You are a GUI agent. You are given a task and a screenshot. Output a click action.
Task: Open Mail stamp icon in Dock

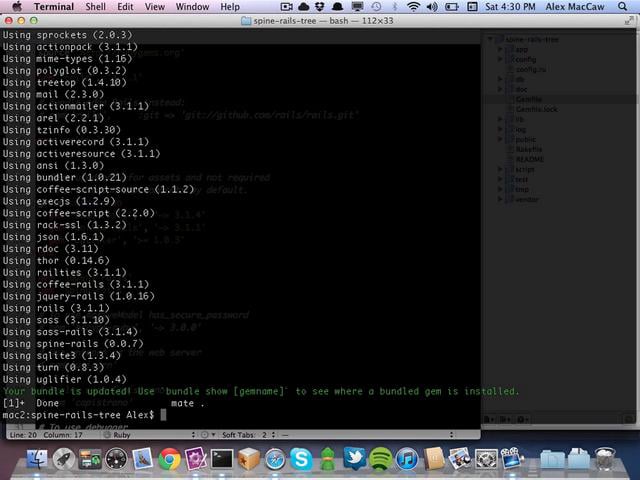[x=142, y=459]
